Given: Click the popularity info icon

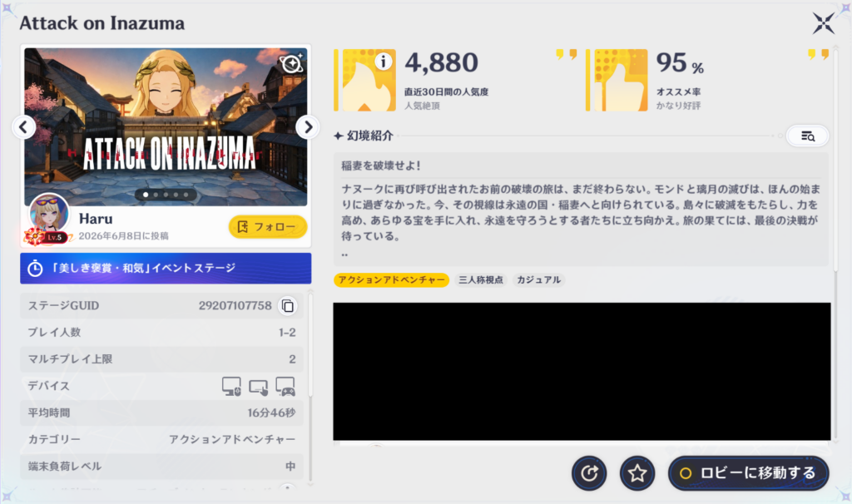Looking at the screenshot, I should [x=383, y=62].
